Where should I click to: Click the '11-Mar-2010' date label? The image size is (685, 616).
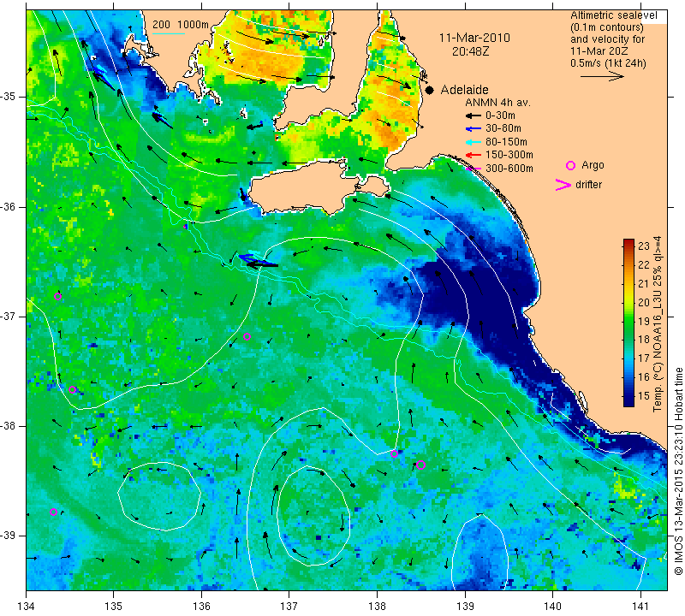click(474, 38)
